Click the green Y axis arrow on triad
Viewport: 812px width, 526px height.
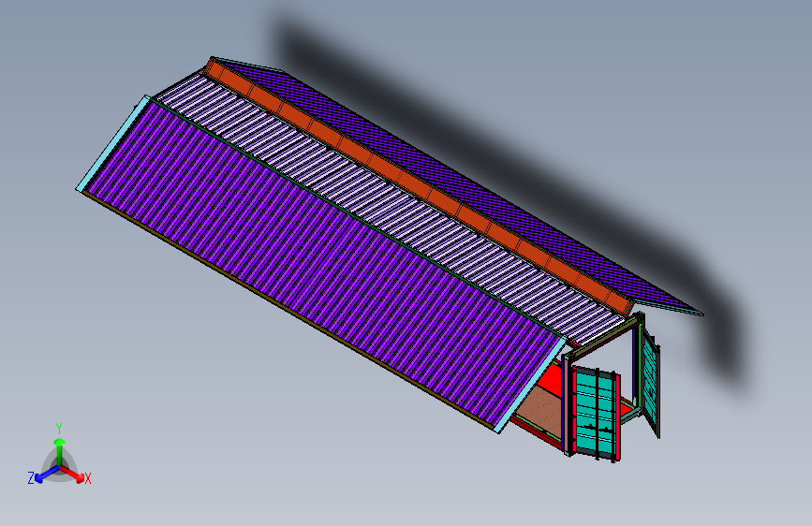click(x=60, y=450)
